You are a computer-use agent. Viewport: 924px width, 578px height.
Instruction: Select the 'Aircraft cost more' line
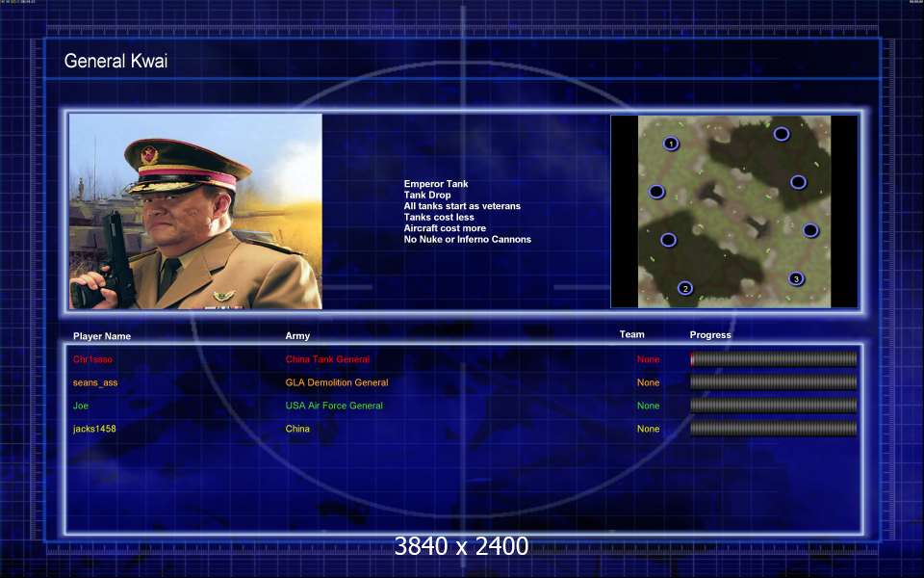coord(445,228)
